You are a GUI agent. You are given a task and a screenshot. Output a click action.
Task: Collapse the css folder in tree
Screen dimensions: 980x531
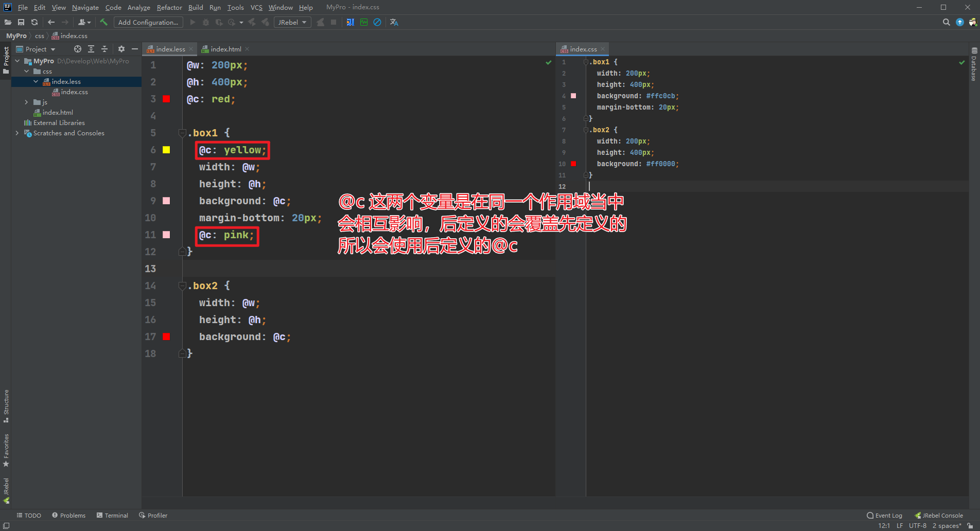click(27, 71)
